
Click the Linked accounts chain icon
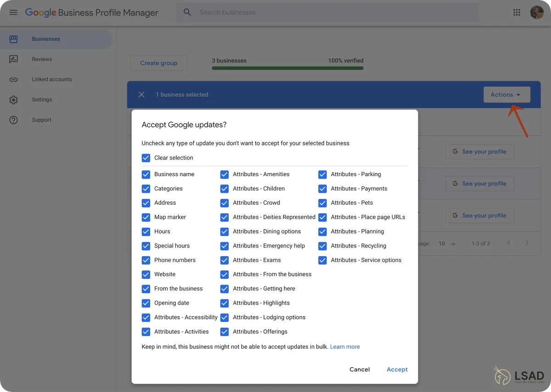coord(13,79)
